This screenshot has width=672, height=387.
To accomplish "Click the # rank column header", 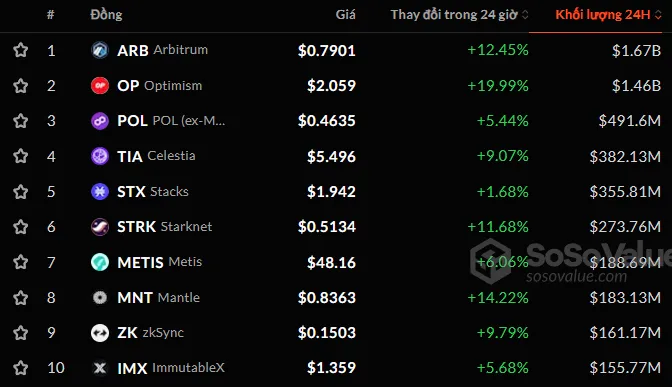I will coord(51,15).
